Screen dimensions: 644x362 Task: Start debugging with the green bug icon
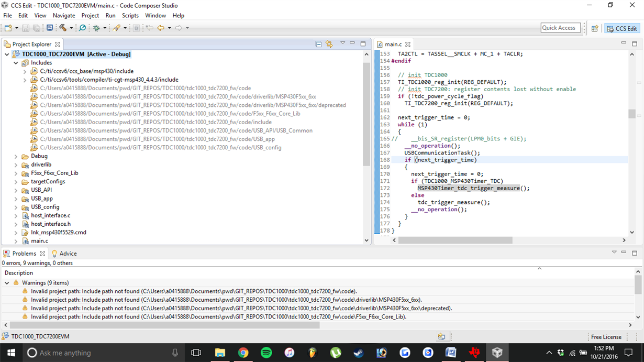(96, 28)
